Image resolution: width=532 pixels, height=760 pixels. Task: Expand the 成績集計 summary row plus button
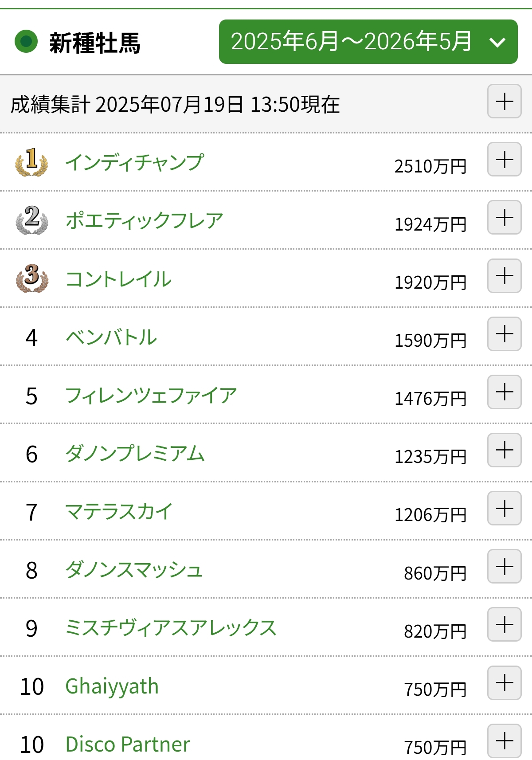504,102
